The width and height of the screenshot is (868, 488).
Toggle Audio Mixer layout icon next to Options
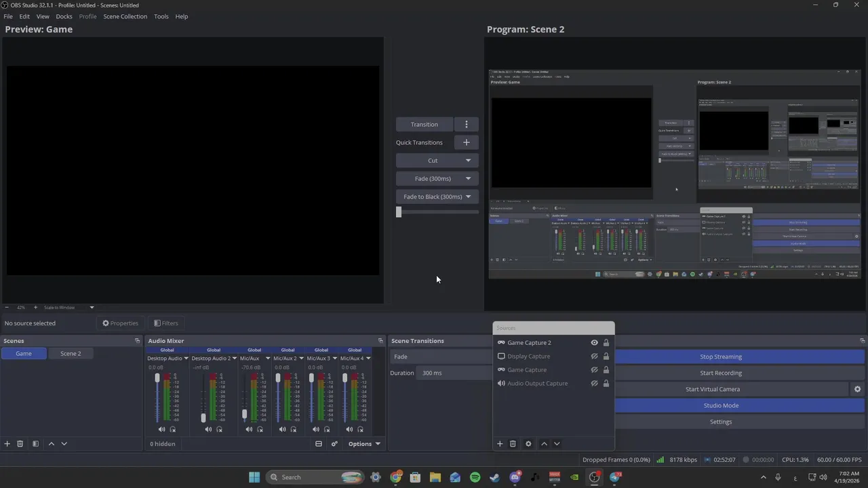click(318, 444)
